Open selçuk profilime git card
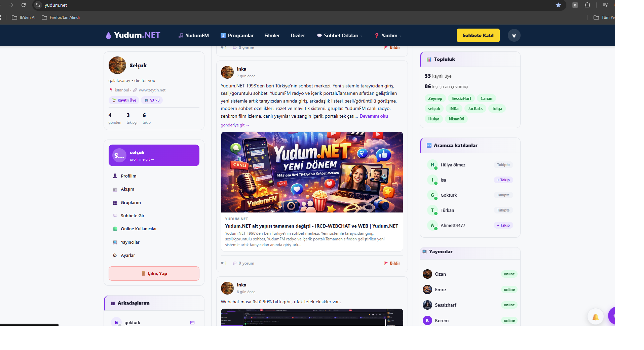 [x=154, y=155]
